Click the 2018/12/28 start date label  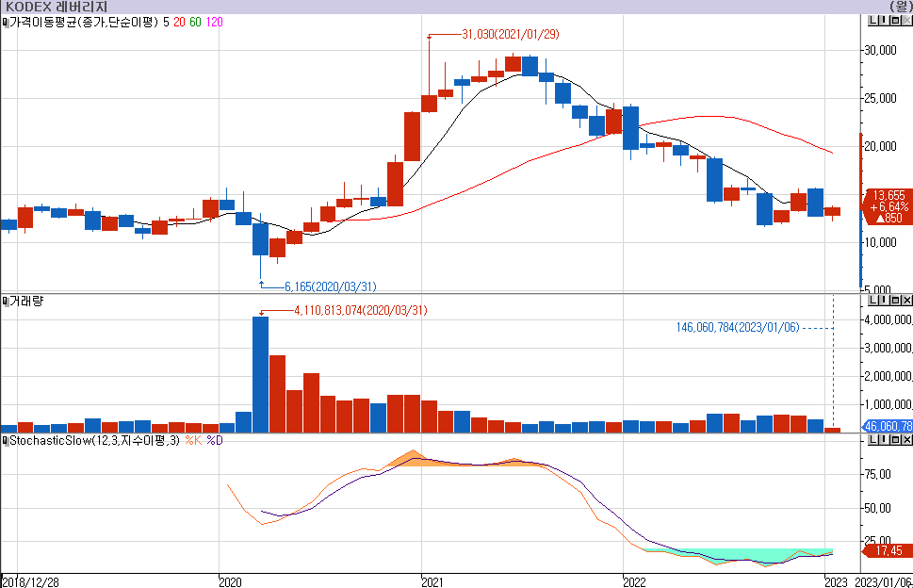[x=31, y=582]
